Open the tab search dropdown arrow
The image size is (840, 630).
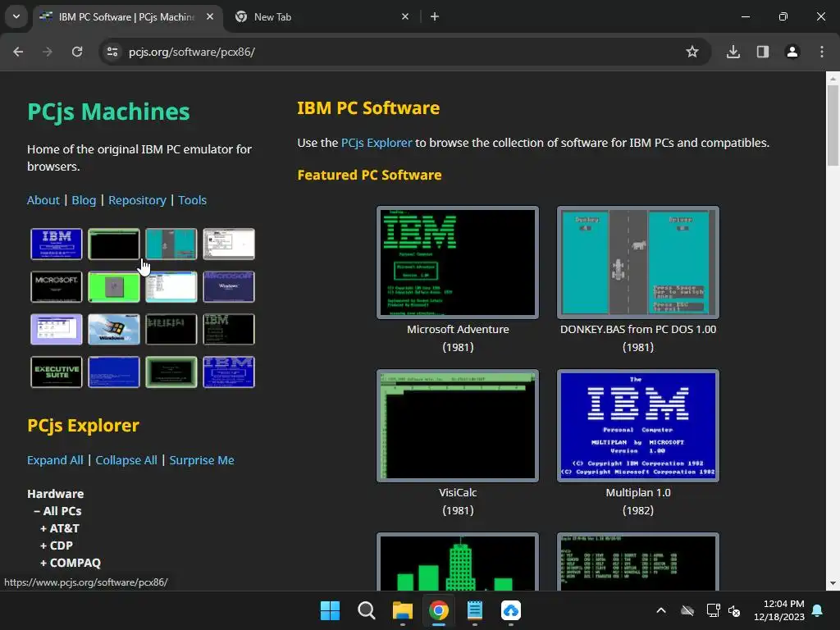pyautogui.click(x=16, y=16)
